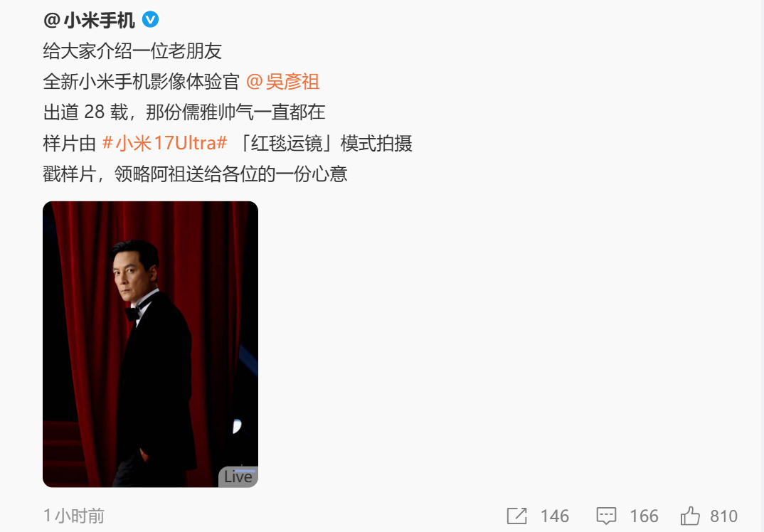Viewport: 764px width, 532px height.
Task: Click the repost share arrow icon
Action: [516, 516]
